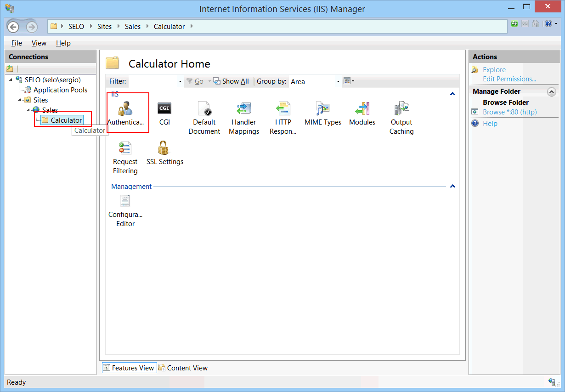Open the MIME Types feature
The height and width of the screenshot is (392, 565).
coord(323,114)
